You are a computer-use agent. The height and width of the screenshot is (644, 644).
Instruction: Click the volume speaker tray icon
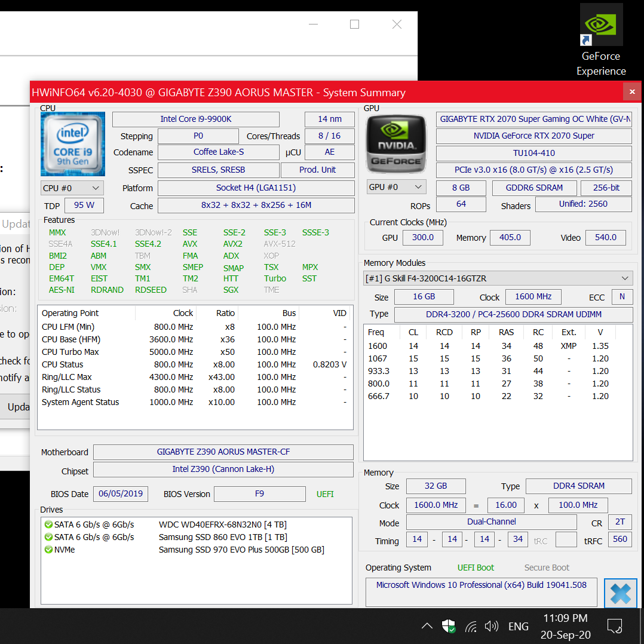[x=491, y=626]
